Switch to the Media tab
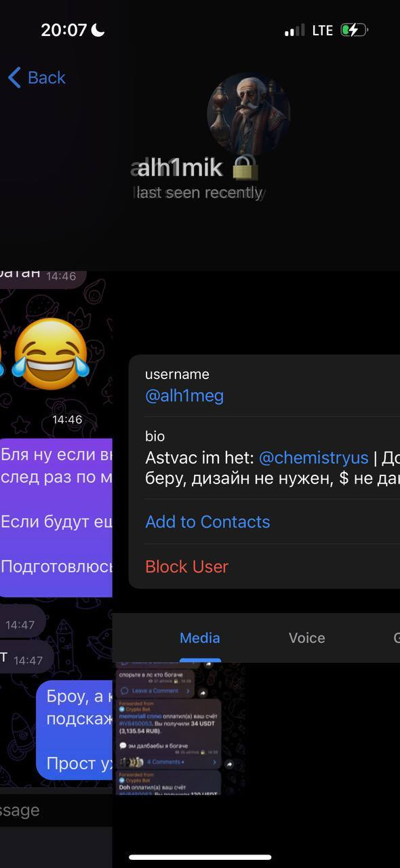400x868 pixels. click(200, 638)
